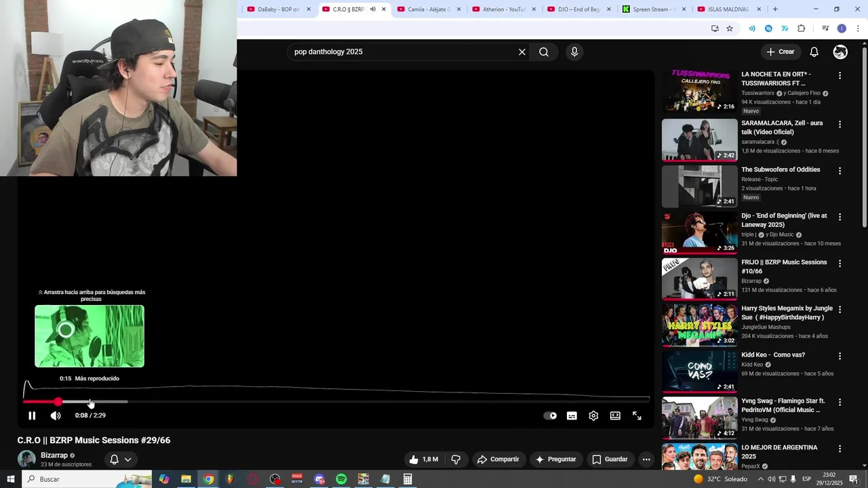The height and width of the screenshot is (488, 868).
Task: Close the C.R.O || BZRP tab
Action: [x=384, y=9]
